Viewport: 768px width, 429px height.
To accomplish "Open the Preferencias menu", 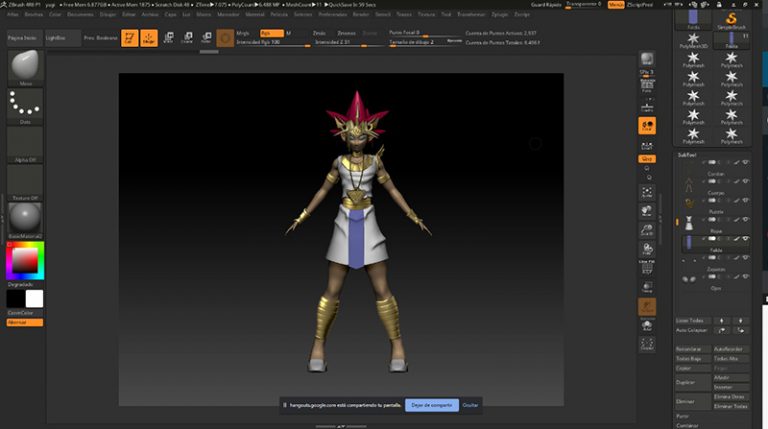I will (x=333, y=14).
